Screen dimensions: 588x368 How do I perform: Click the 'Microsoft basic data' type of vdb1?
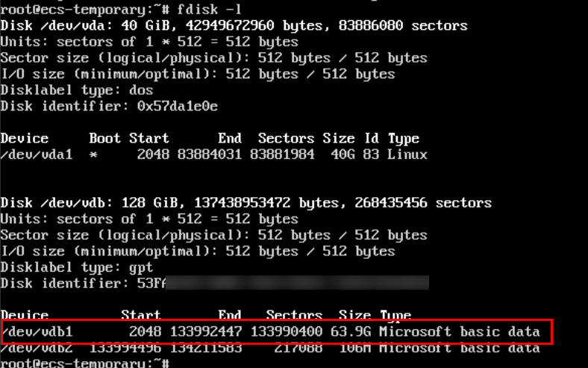pos(459,331)
